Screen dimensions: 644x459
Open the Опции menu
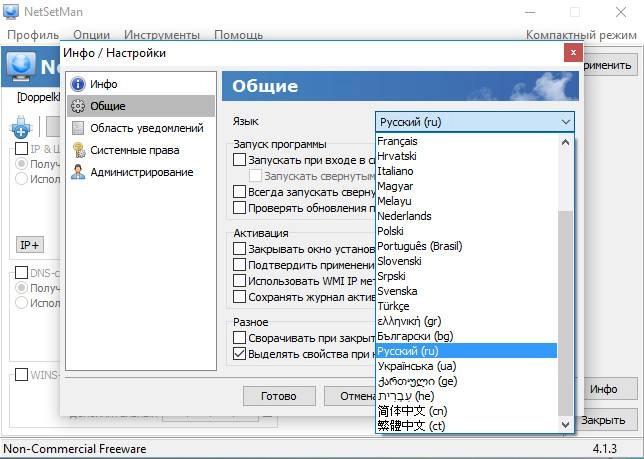pyautogui.click(x=91, y=35)
